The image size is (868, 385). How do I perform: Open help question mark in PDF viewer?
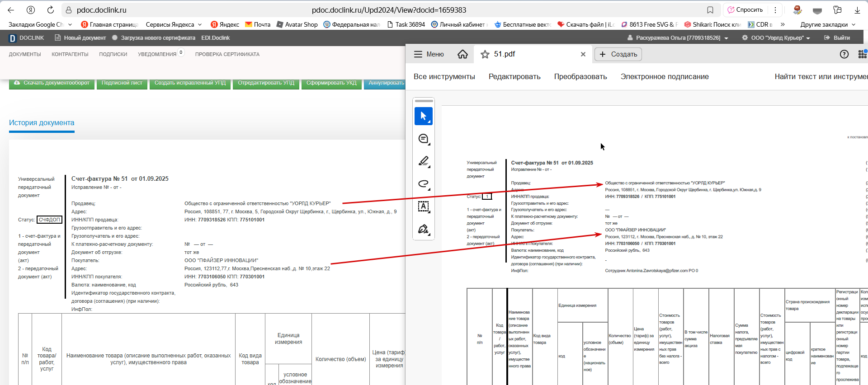coord(844,54)
